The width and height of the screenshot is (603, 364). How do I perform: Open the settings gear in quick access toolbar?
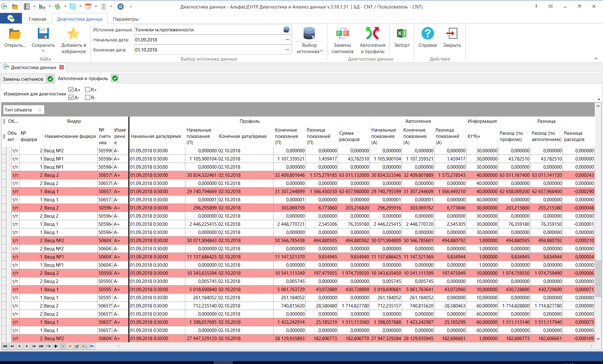click(x=121, y=6)
